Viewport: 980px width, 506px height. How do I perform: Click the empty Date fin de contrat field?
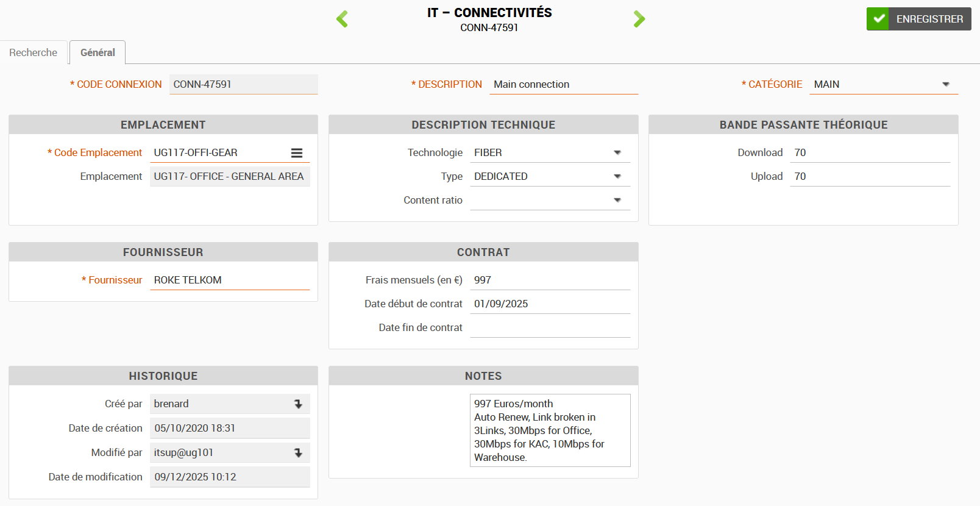coord(550,328)
